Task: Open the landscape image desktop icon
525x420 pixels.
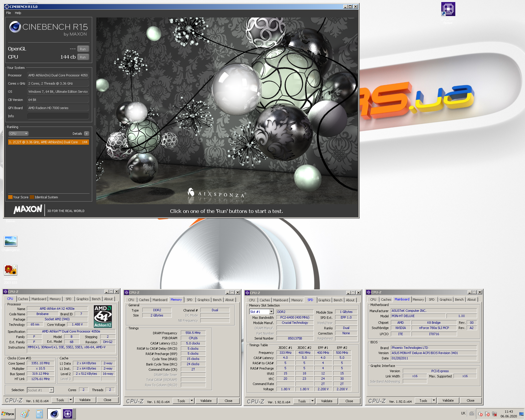Action: (11, 241)
